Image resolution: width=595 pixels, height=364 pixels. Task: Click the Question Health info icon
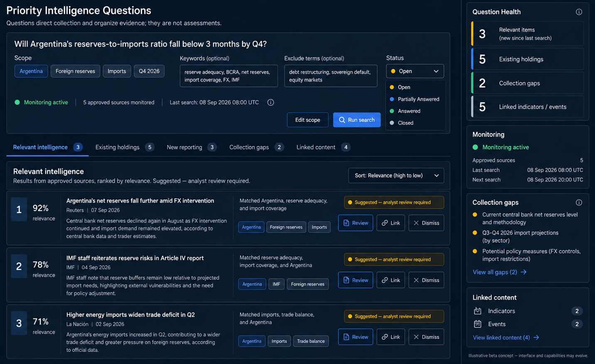[579, 12]
